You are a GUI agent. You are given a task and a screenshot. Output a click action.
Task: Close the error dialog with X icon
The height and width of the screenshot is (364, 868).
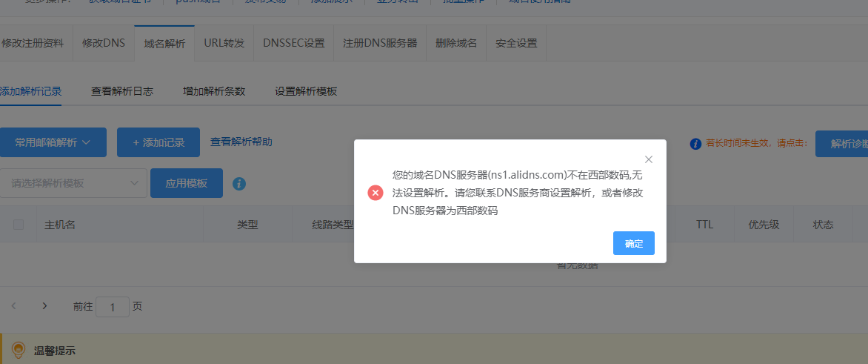pos(649,159)
